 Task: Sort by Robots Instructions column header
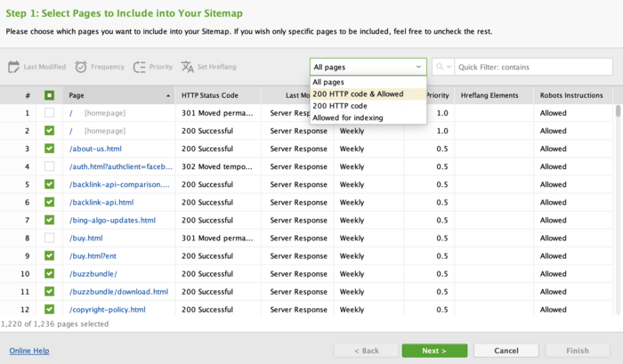pyautogui.click(x=571, y=95)
